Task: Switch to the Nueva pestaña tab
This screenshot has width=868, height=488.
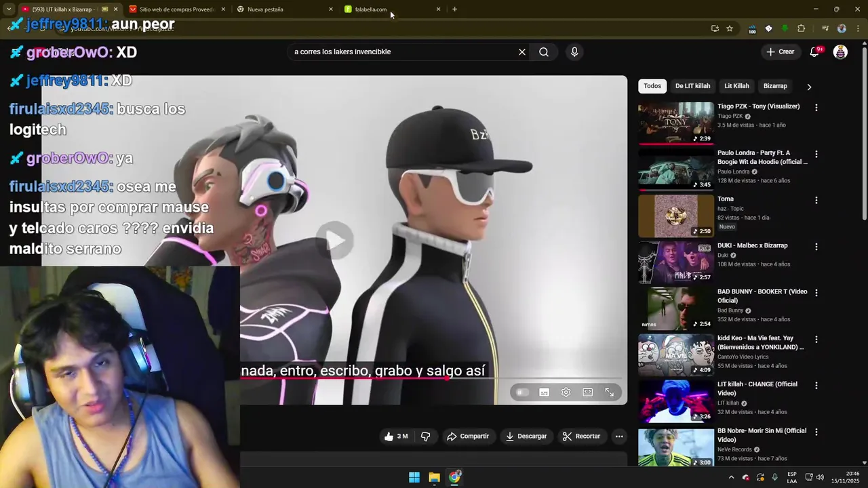Action: click(284, 9)
